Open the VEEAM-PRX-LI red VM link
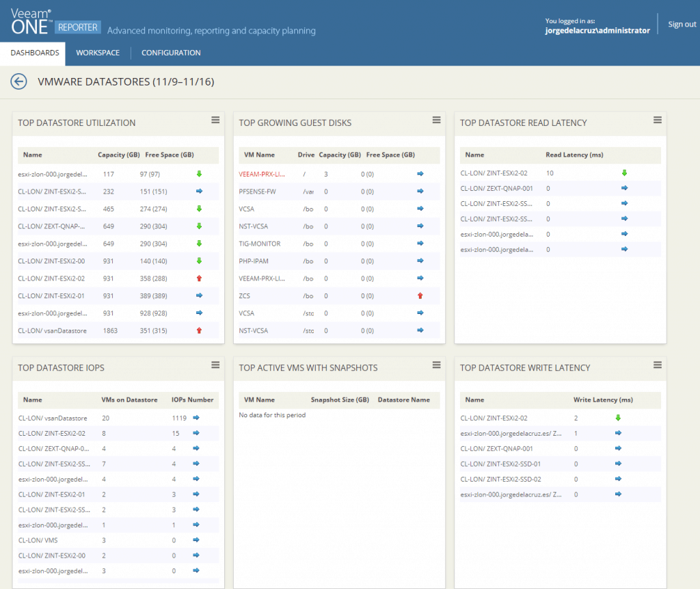The width and height of the screenshot is (700, 589). pyautogui.click(x=262, y=174)
